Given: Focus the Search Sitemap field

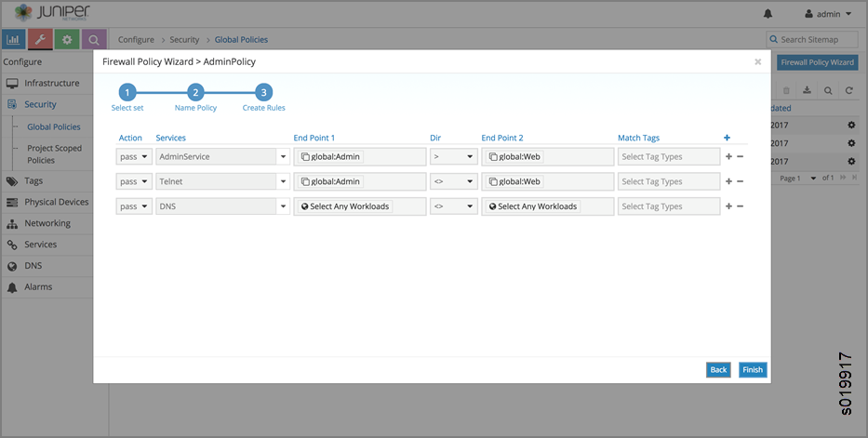Looking at the screenshot, I should click(812, 39).
